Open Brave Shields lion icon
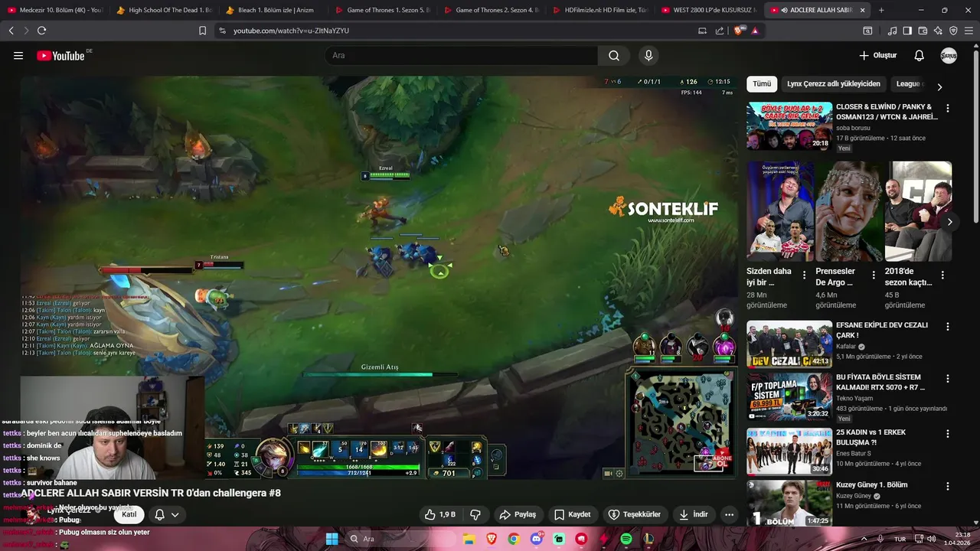The height and width of the screenshot is (551, 980). coord(739,31)
